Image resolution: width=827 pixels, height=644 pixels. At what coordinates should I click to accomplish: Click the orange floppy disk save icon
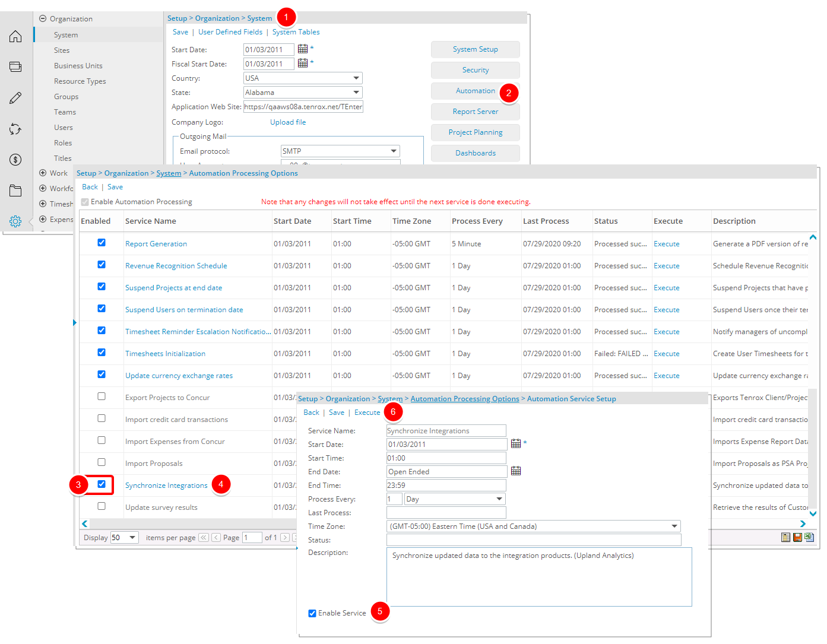pos(797,537)
